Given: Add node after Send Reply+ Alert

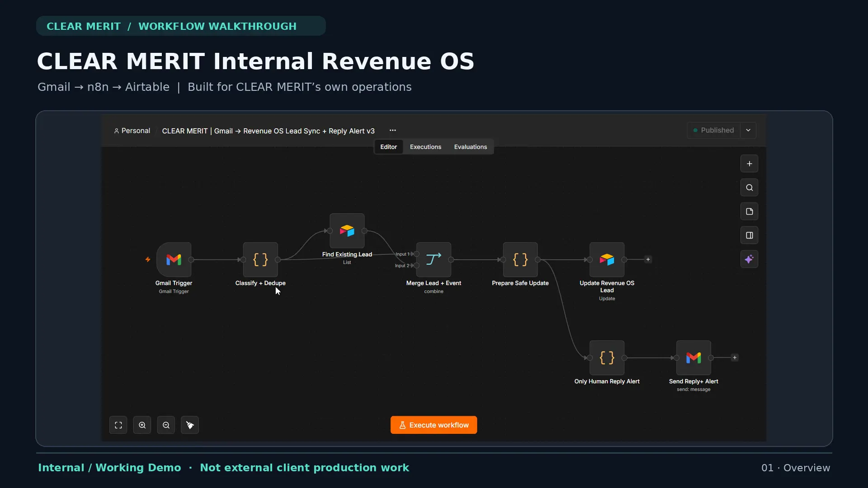Looking at the screenshot, I should 735,358.
